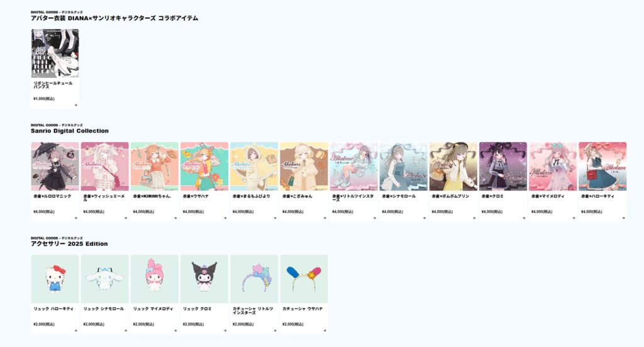Open the 赤倉×リトルツインスターズ title link
This screenshot has width=644, height=347.
coord(353,198)
